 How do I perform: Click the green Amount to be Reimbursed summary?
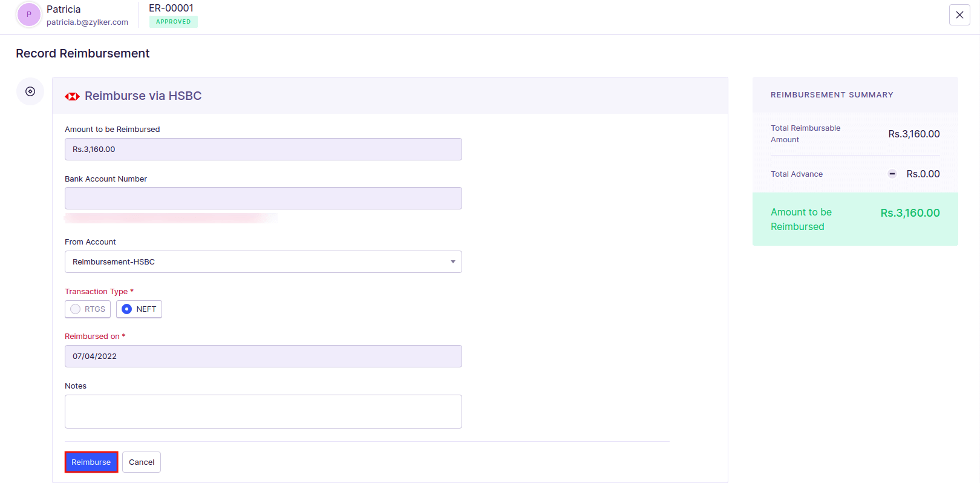855,219
